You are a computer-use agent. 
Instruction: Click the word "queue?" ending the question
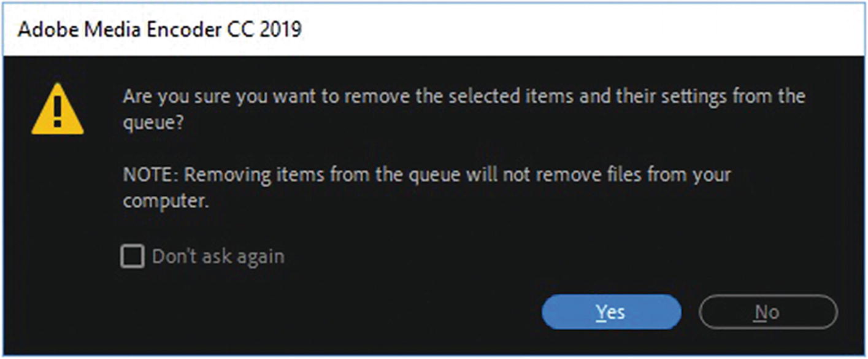(x=154, y=123)
